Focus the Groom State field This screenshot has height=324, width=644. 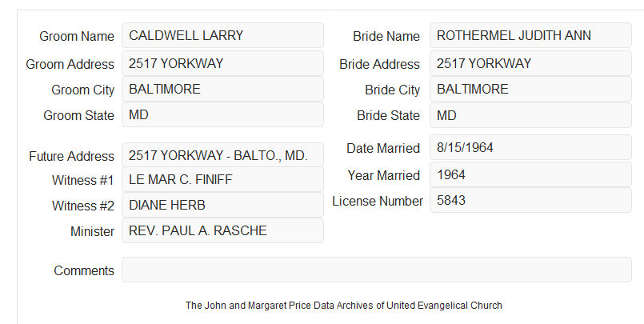click(x=222, y=114)
